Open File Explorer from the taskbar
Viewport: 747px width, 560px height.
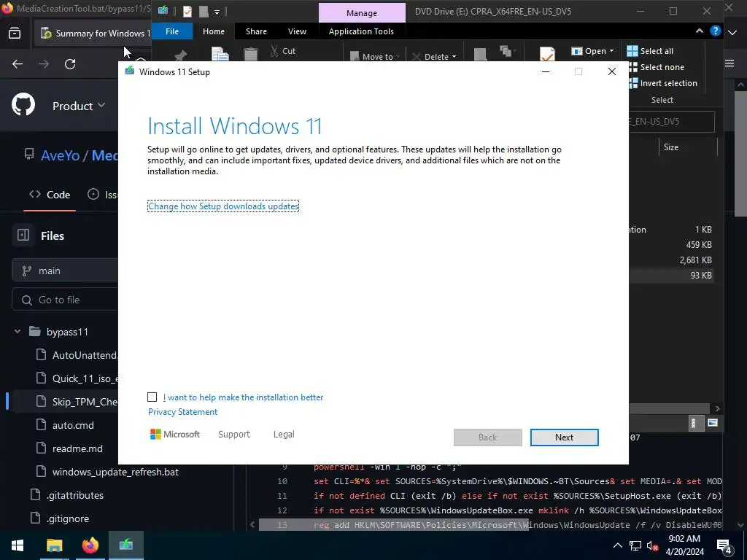click(x=54, y=545)
